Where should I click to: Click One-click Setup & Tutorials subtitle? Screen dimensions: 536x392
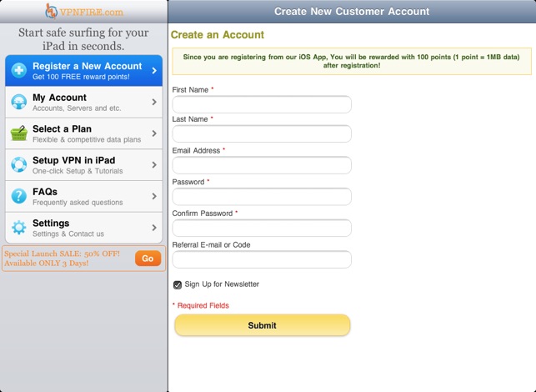pyautogui.click(x=78, y=171)
